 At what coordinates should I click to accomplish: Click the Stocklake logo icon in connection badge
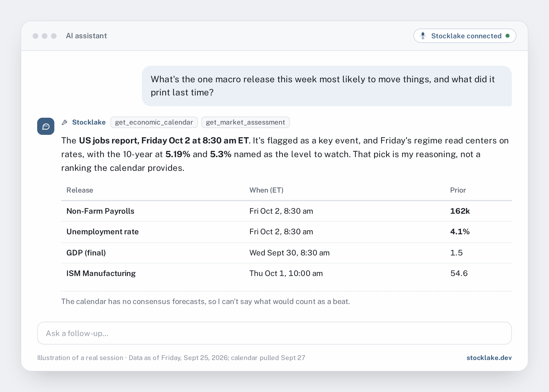coord(423,36)
